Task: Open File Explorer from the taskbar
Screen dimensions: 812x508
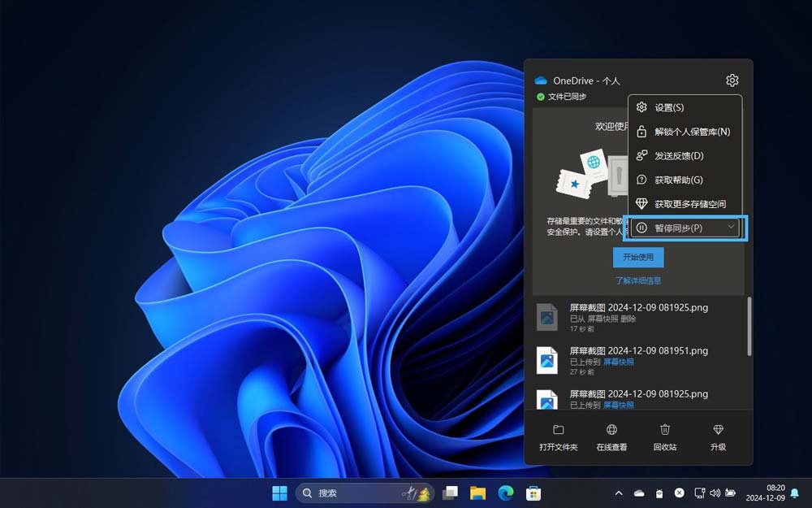Action: click(477, 493)
